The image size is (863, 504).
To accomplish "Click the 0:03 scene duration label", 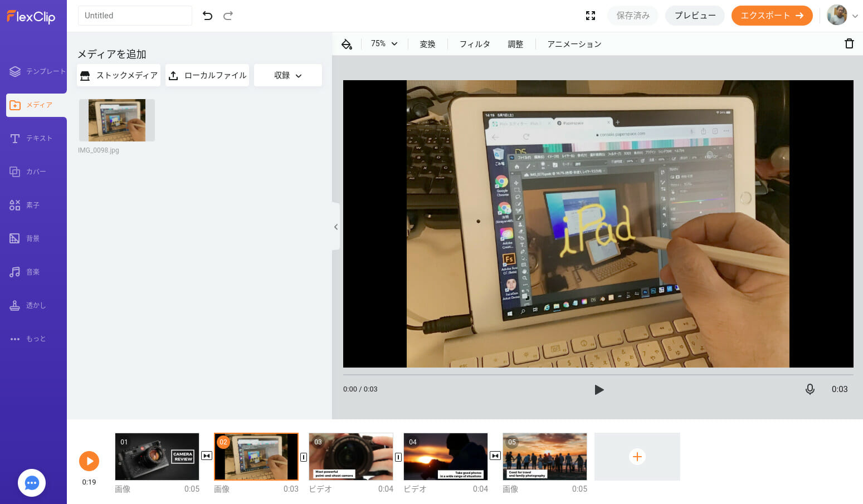I will (840, 389).
